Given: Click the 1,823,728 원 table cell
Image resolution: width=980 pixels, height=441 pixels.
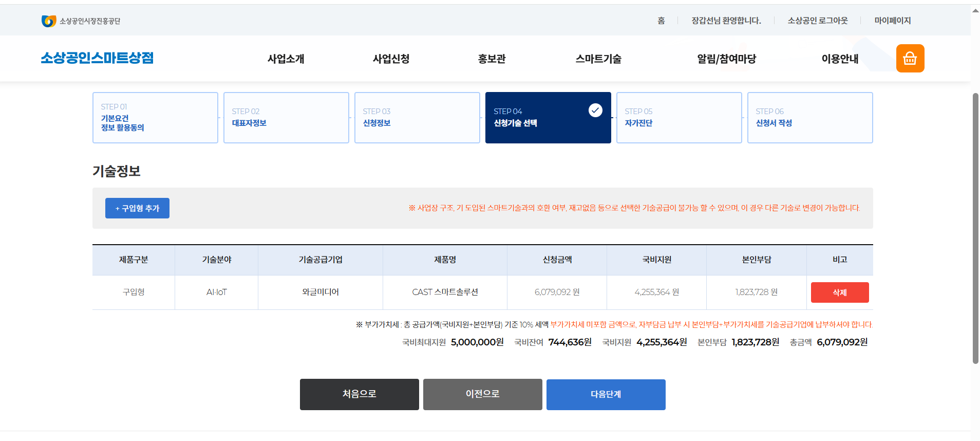Looking at the screenshot, I should (x=756, y=292).
